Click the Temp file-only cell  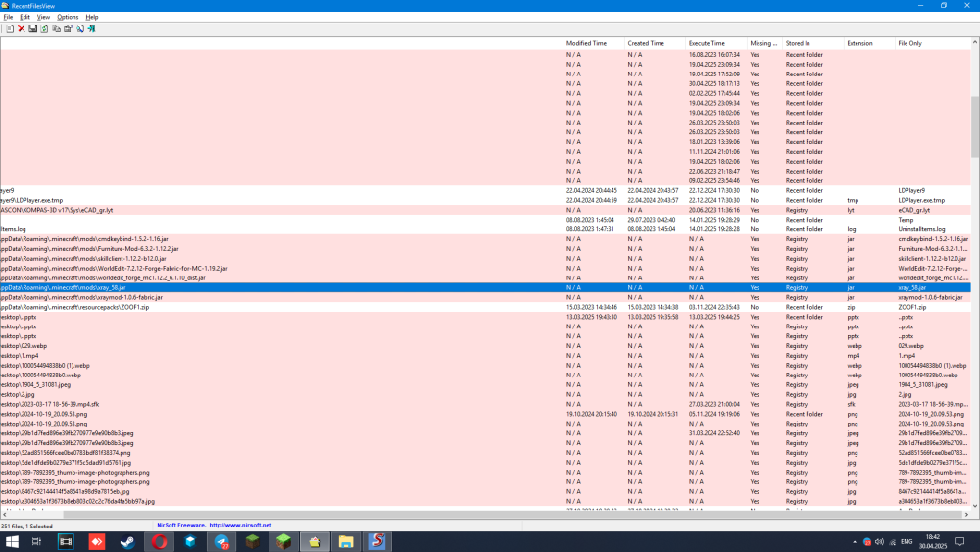pyautogui.click(x=906, y=220)
